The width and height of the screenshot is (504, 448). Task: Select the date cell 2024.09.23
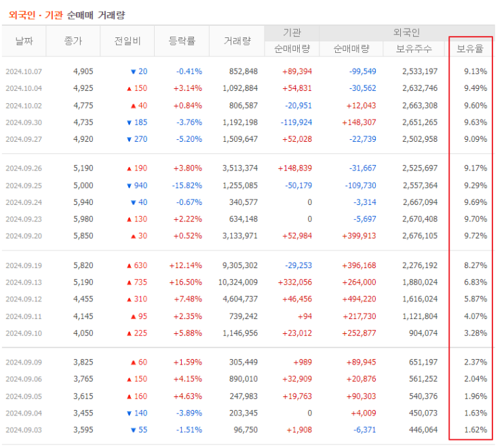point(24,219)
